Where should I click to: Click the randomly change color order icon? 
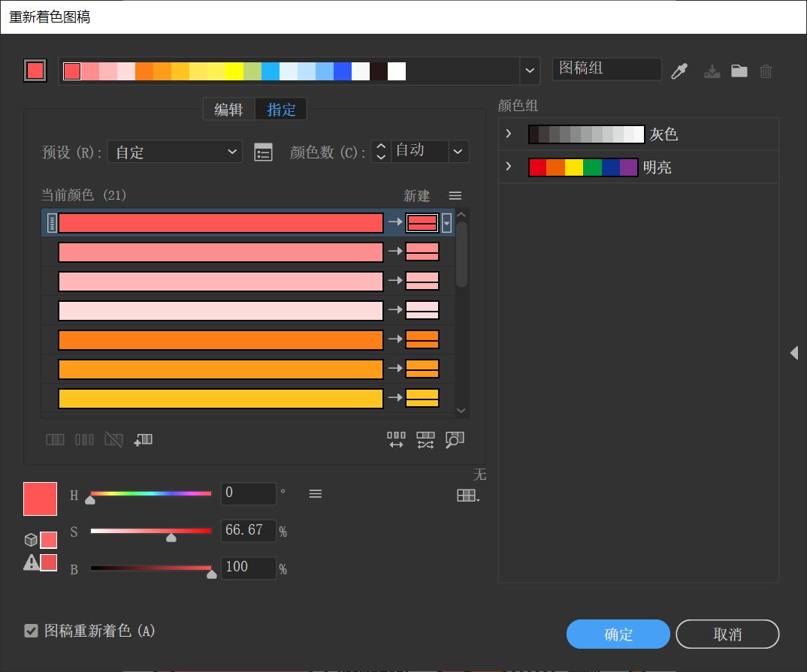pos(425,440)
